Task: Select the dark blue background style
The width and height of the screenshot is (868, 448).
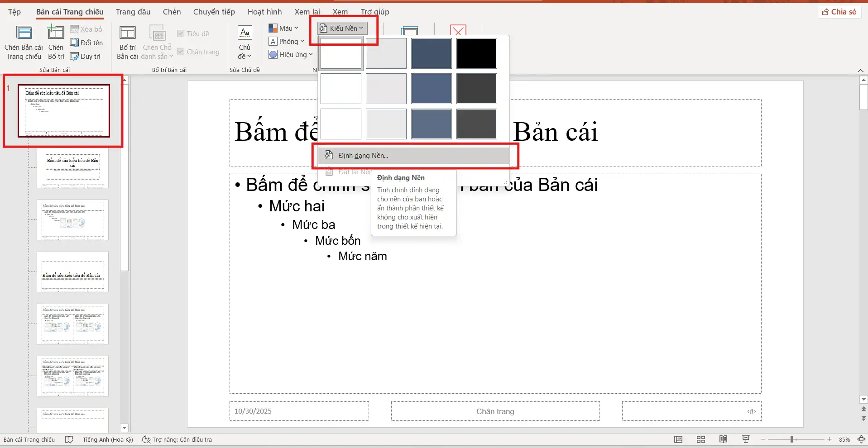Action: [x=431, y=53]
